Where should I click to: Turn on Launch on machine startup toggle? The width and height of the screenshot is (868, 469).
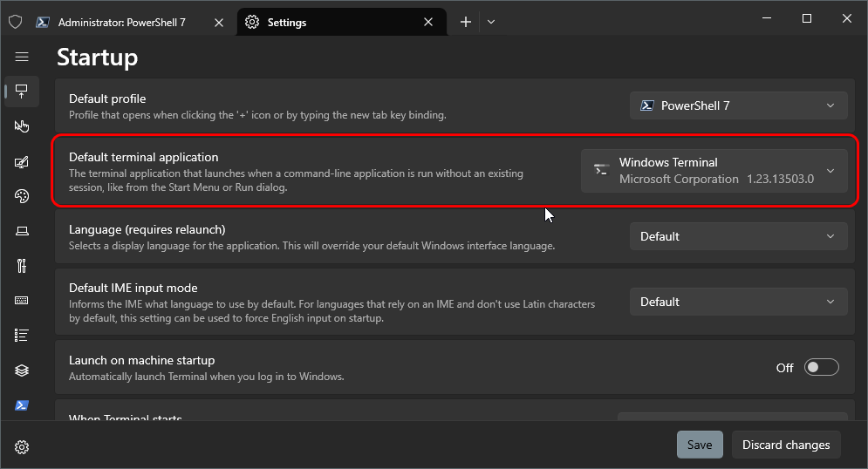point(821,368)
